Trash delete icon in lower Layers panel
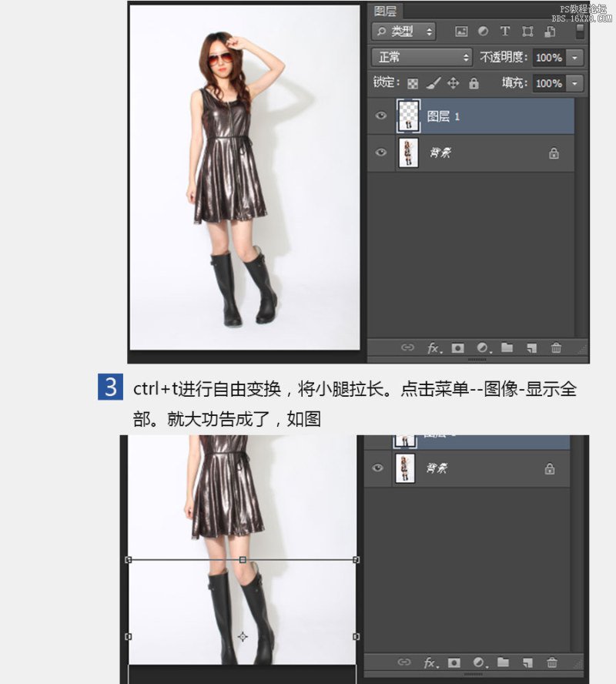The image size is (616, 684). tap(552, 663)
